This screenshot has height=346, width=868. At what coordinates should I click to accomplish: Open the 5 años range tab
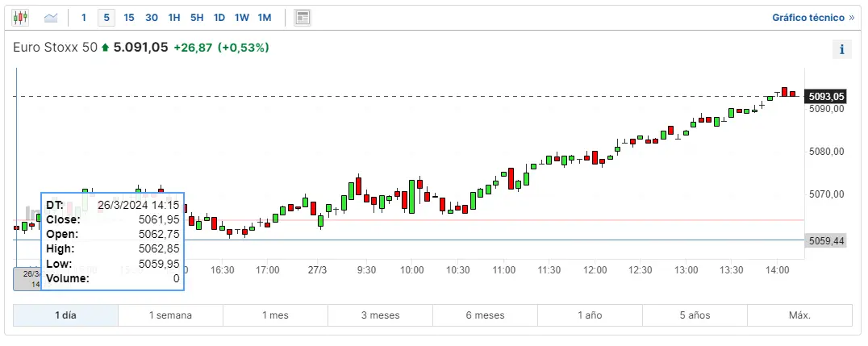[x=695, y=315]
